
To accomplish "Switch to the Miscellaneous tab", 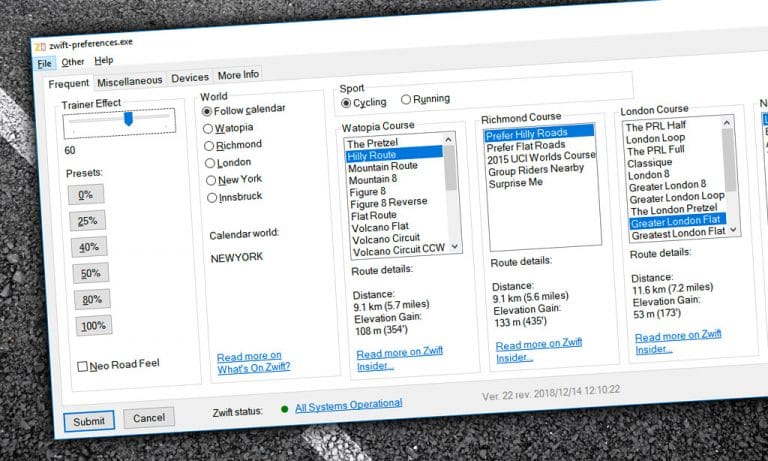I will (129, 81).
